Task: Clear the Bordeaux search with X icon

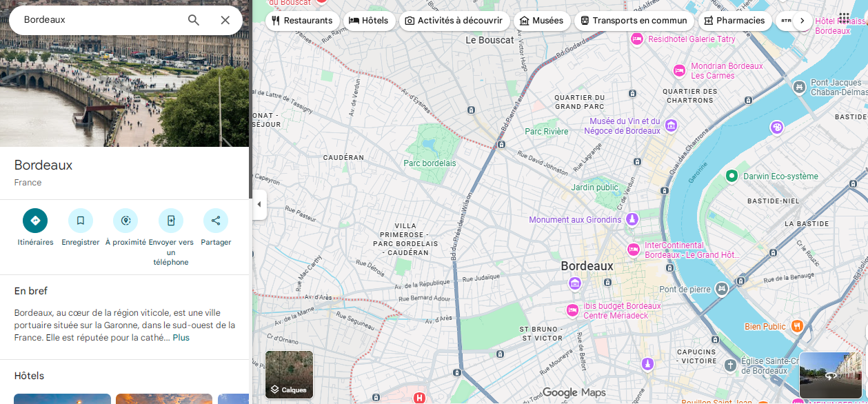Action: [x=225, y=20]
